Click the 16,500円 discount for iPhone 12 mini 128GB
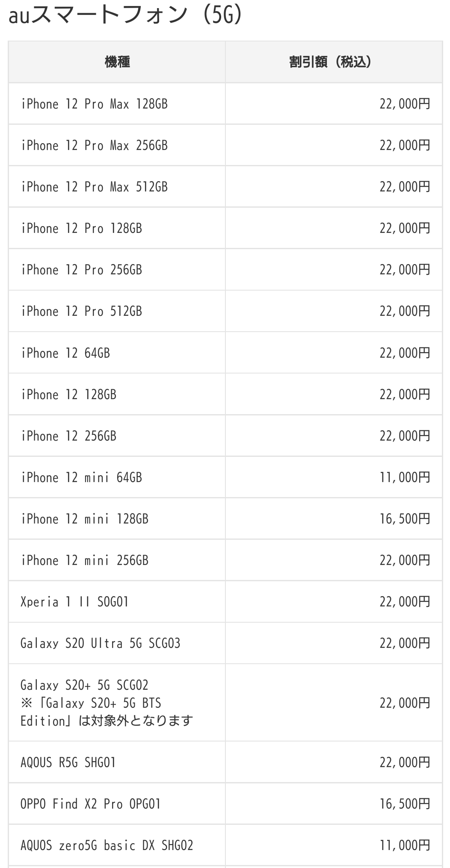The height and width of the screenshot is (868, 450). 404,519
